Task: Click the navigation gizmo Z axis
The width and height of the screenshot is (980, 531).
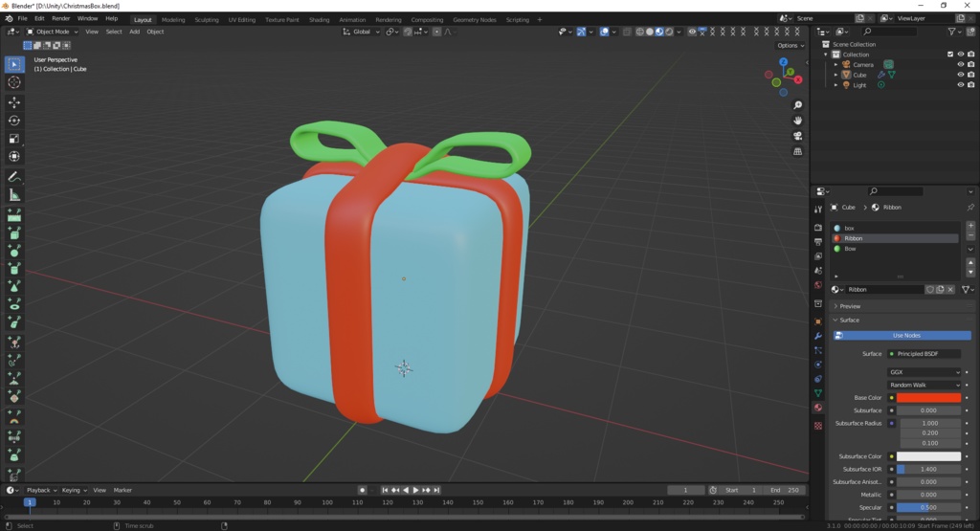Action: coord(784,62)
